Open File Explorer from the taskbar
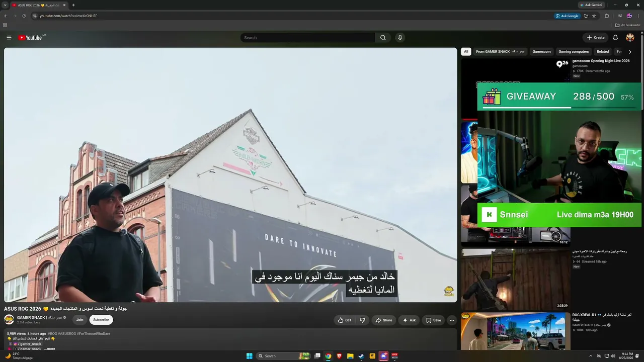The image size is (644, 362). point(350,356)
